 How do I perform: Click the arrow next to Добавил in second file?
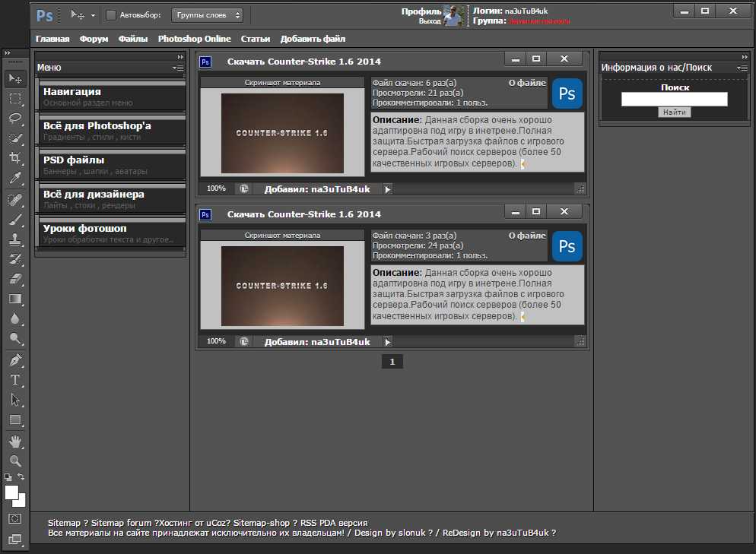click(388, 342)
